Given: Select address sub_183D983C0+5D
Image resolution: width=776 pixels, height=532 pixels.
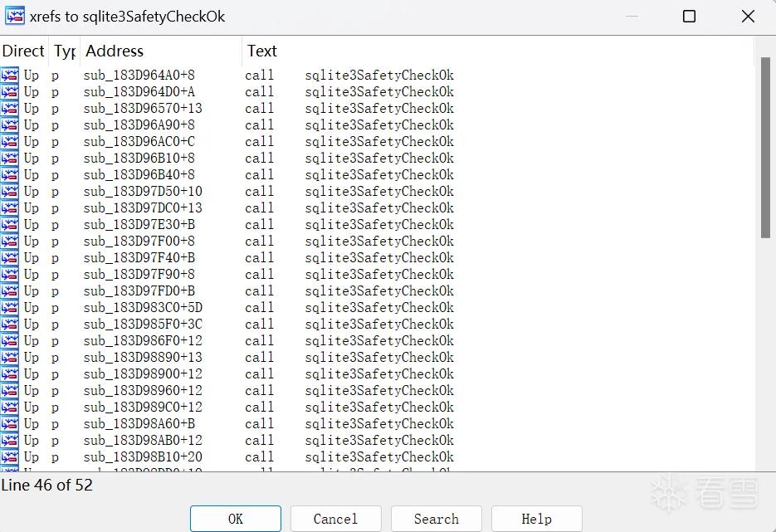Looking at the screenshot, I should click(143, 307).
